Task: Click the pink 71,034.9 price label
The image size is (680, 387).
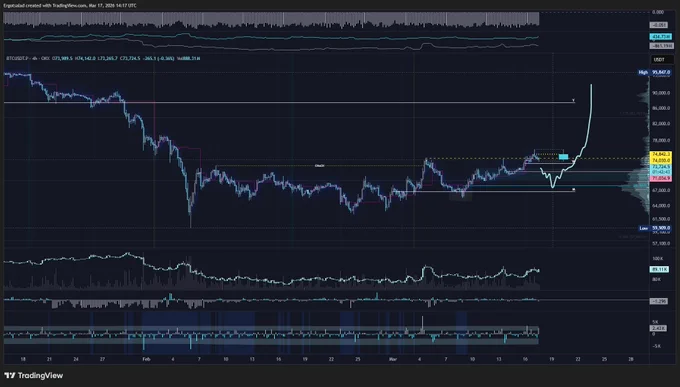Action: tap(661, 178)
